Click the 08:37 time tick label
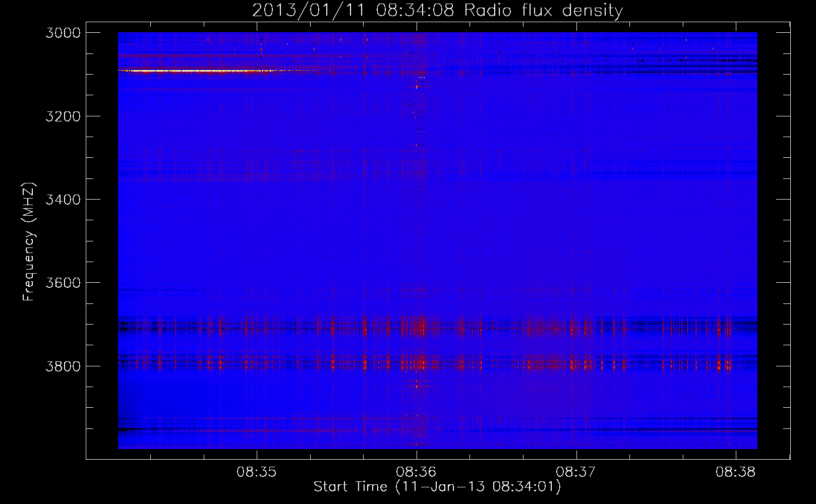 (x=576, y=472)
